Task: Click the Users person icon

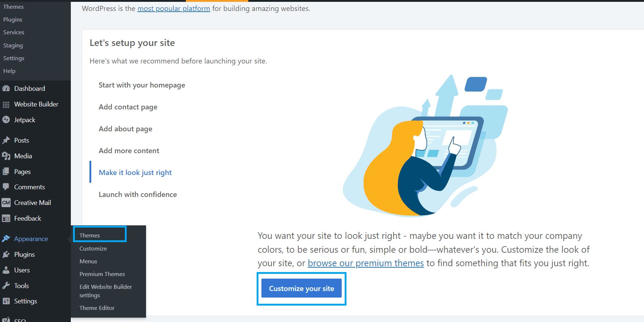Action: coord(6,270)
